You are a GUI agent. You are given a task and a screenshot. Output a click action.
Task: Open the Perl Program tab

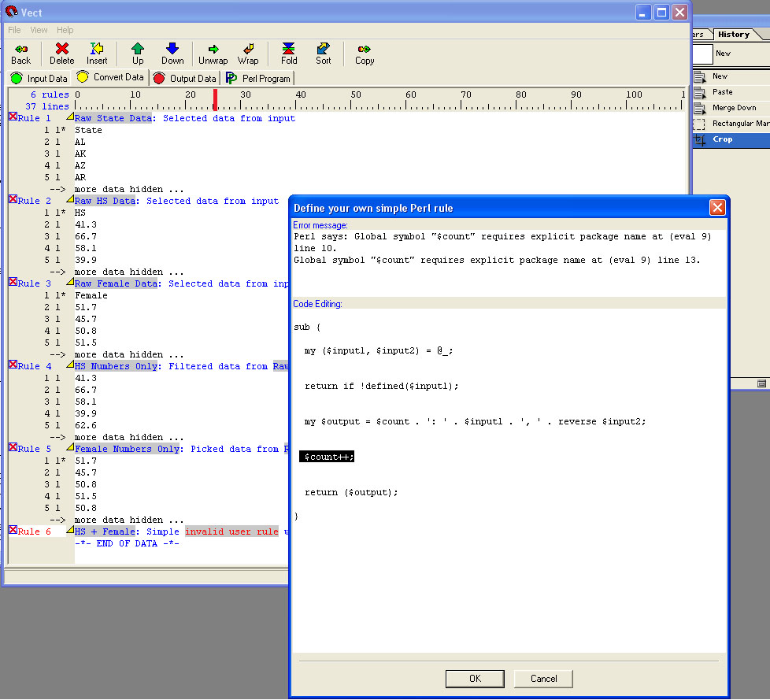coord(258,78)
